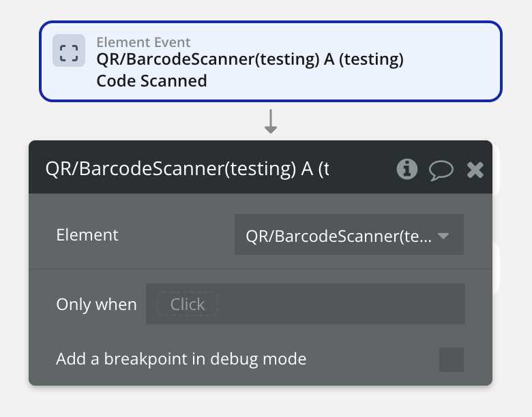
Task: Select the lower white block behind the panel
Action: click(497, 269)
